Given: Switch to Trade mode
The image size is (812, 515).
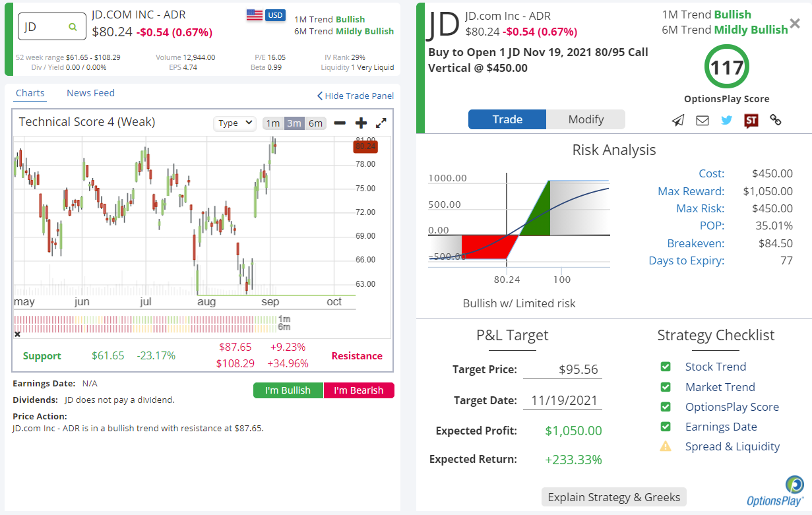Looking at the screenshot, I should [507, 119].
